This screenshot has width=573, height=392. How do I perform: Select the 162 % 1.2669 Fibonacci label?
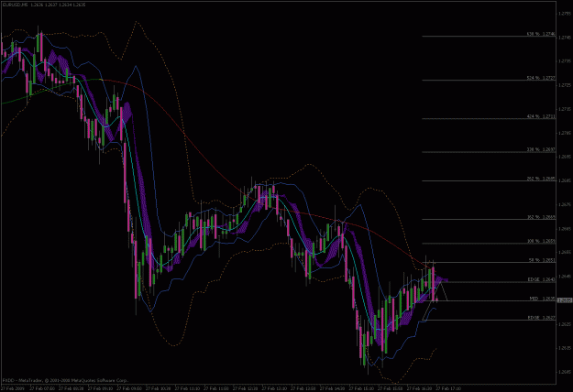[x=541, y=217]
